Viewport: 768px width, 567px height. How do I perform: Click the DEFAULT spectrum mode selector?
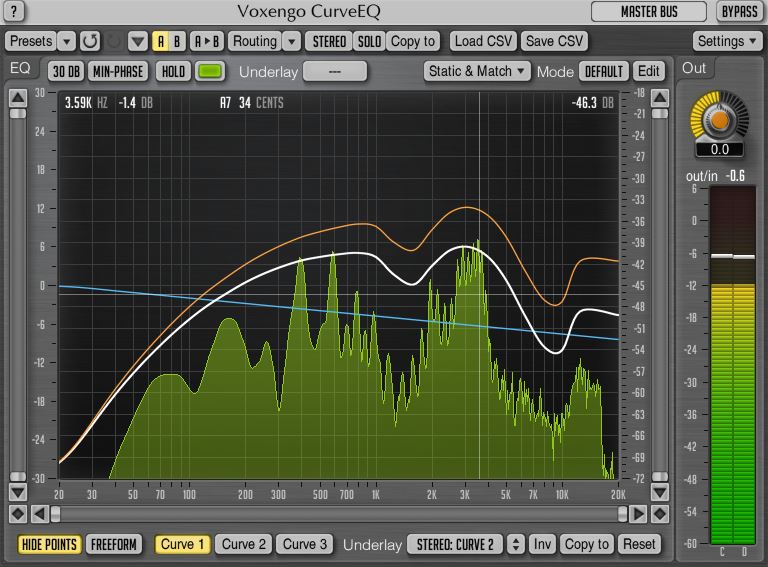(x=604, y=71)
